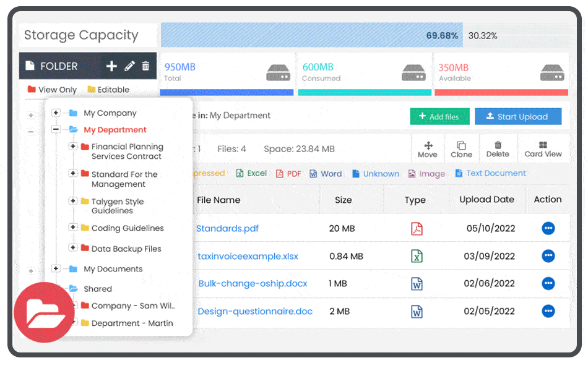Screen dimensions: 588x384
Task: Select the Move files icon
Action: point(427,148)
